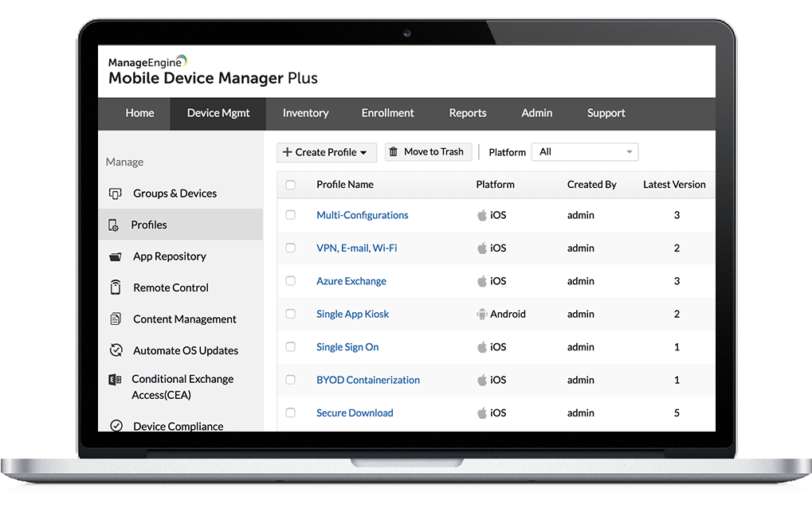Click the Apple icon in BYOD Containerization row

(482, 380)
